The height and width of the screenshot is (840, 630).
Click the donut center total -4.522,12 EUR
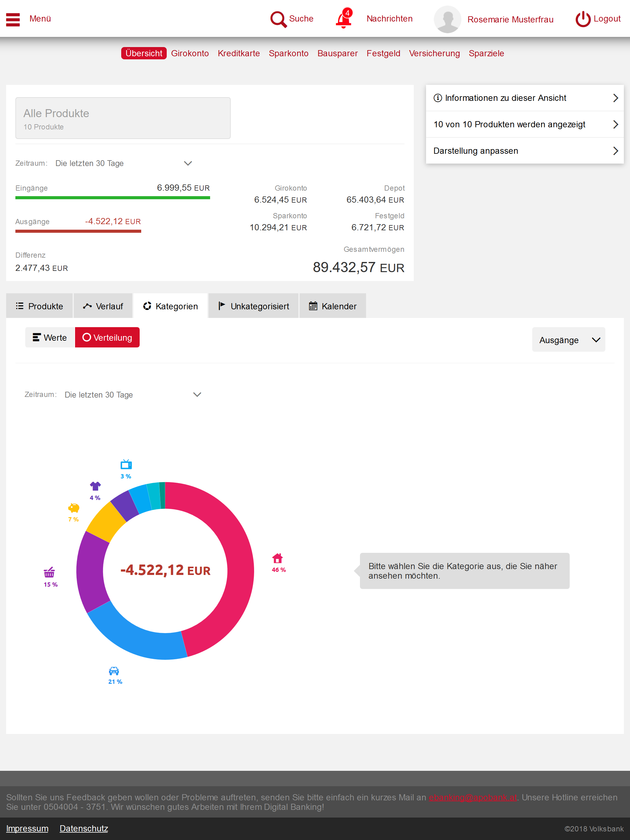coord(165,570)
